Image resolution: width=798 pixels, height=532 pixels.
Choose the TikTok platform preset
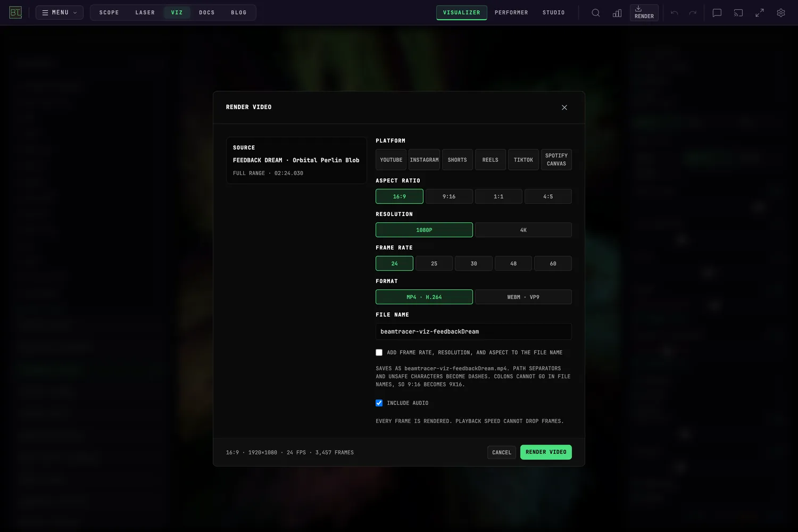point(523,160)
